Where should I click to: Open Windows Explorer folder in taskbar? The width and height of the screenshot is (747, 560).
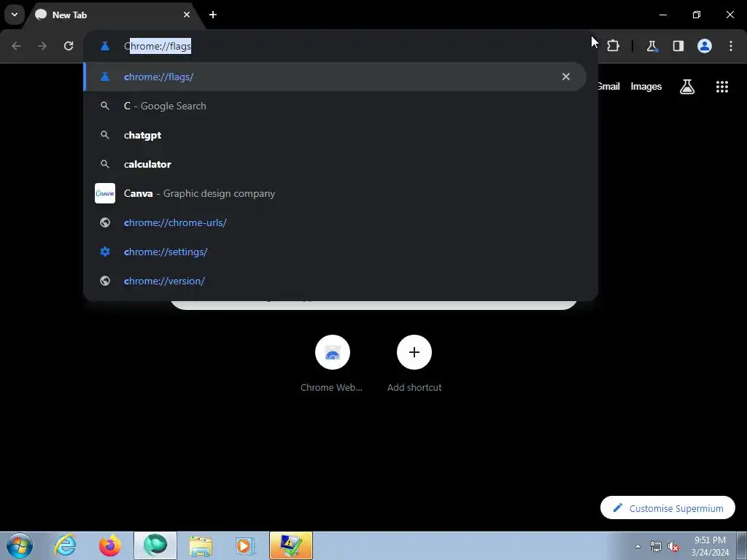point(201,545)
